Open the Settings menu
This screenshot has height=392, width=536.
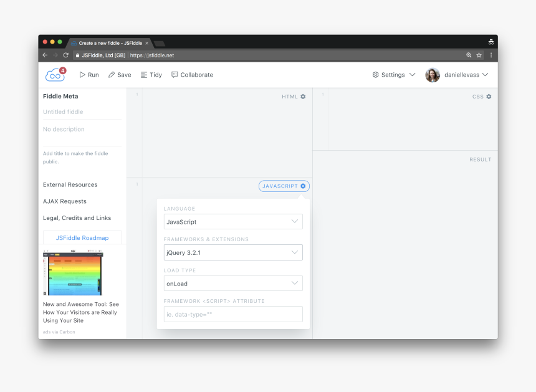394,75
